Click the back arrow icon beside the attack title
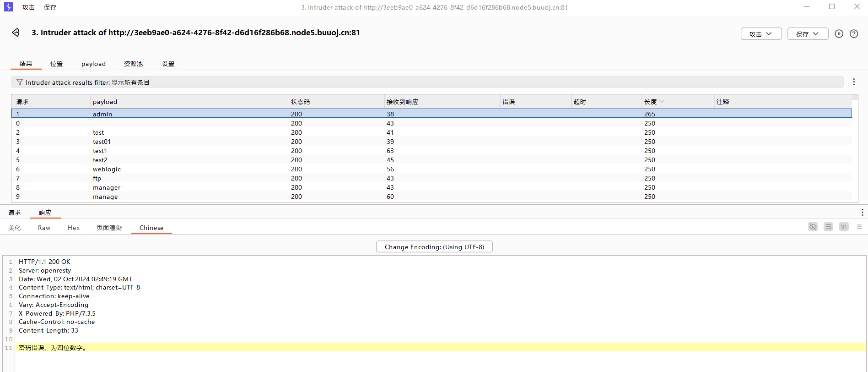This screenshot has height=372, width=868. pyautogui.click(x=16, y=33)
